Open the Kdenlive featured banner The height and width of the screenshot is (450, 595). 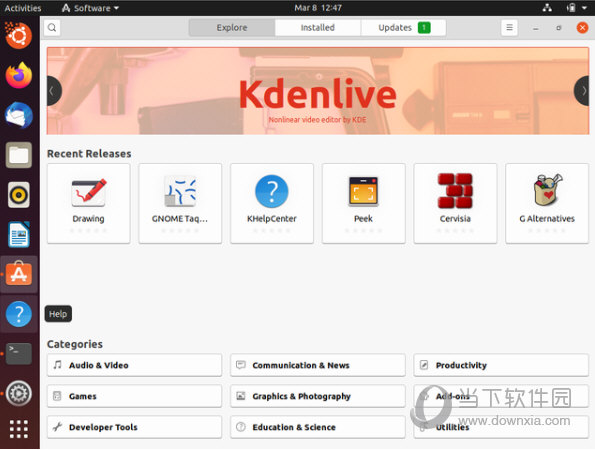coord(318,91)
